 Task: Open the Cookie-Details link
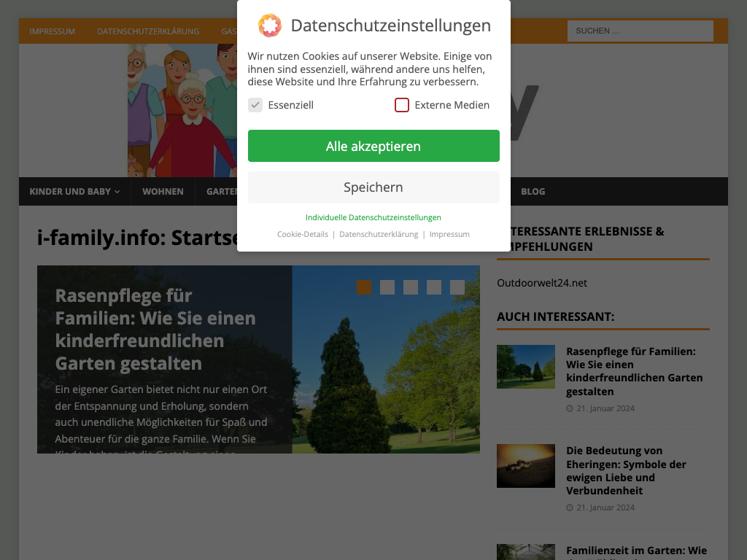[303, 234]
